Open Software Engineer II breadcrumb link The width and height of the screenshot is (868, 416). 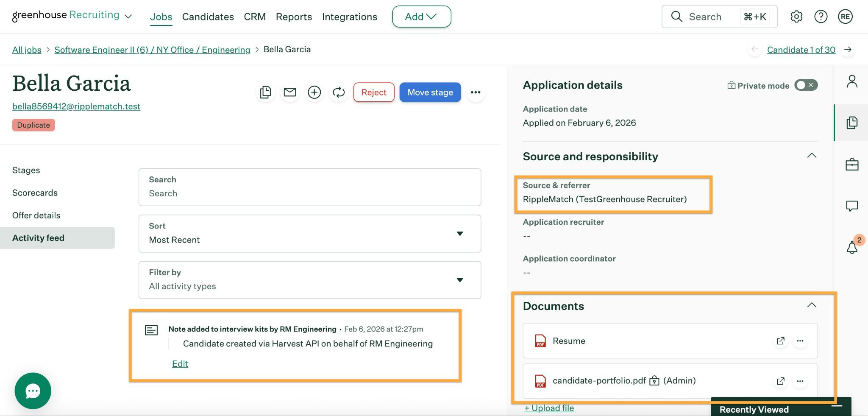[153, 50]
